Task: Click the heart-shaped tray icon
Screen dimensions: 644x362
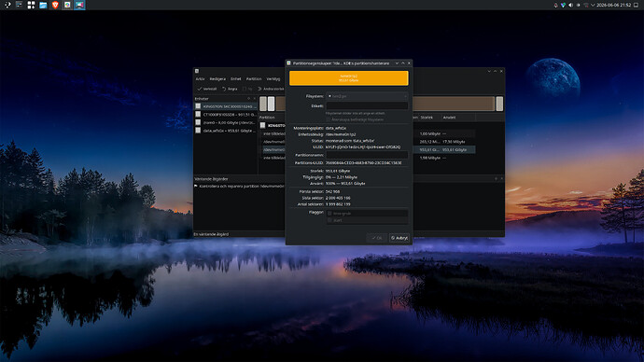Action: tap(563, 5)
